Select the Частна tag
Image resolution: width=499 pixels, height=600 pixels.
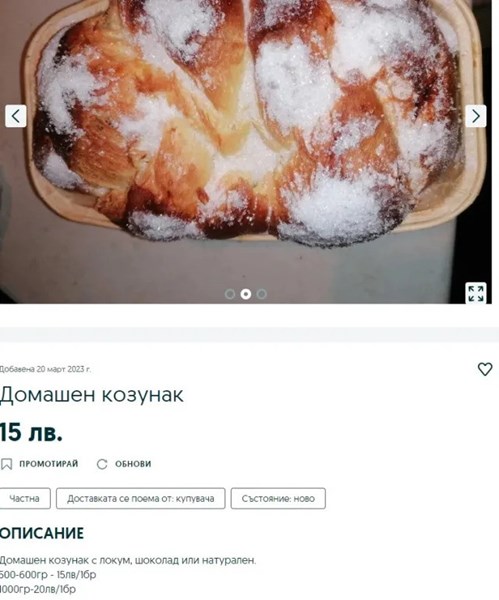25,498
